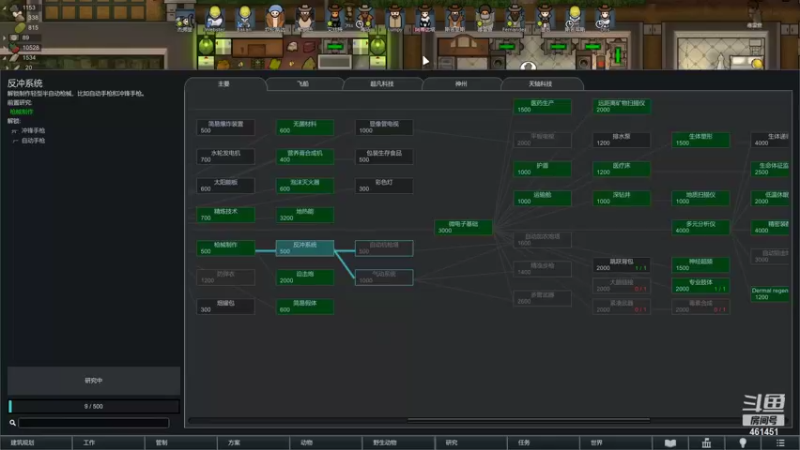Screen dimensions: 800x450
Task: Click the 冲锋手枪 unlock weapon icon
Action: click(x=14, y=131)
